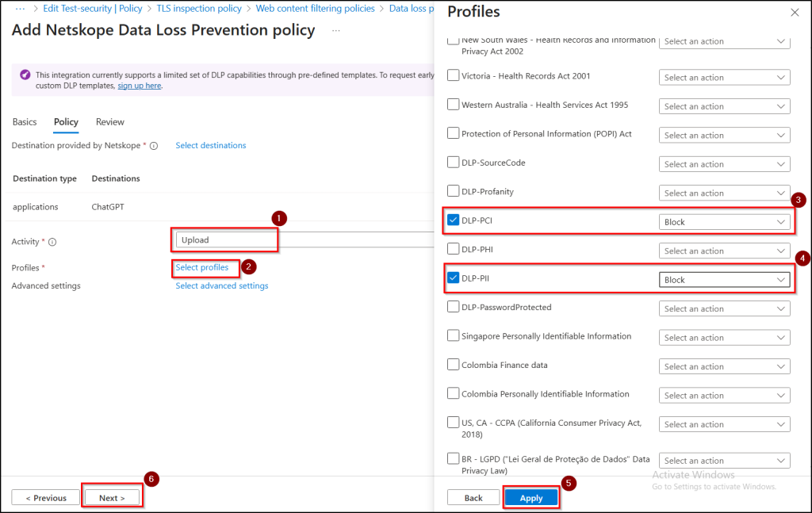Click the breadcrumb ellipsis at top left
This screenshot has height=513, width=812.
21,8
